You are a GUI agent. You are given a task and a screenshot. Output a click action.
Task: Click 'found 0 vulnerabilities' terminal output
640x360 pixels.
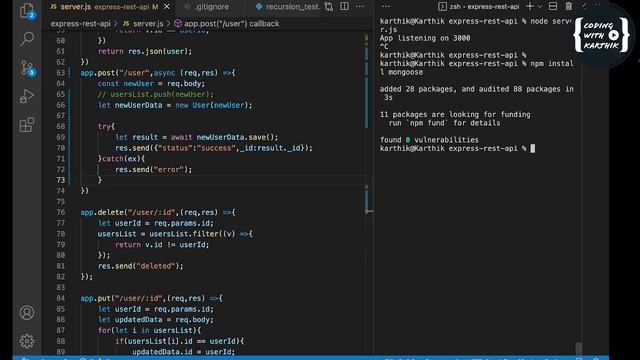[x=429, y=140]
